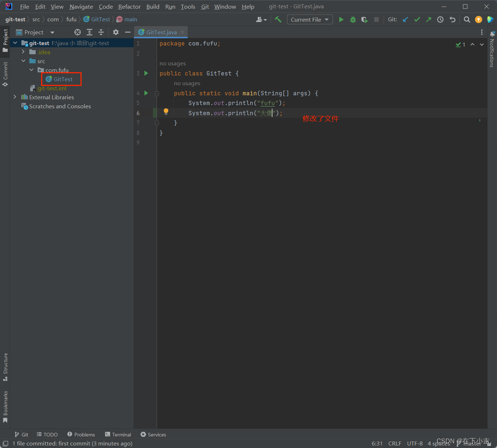The image size is (497, 448).
Task: Open the TODO tool window
Action: pos(47,435)
